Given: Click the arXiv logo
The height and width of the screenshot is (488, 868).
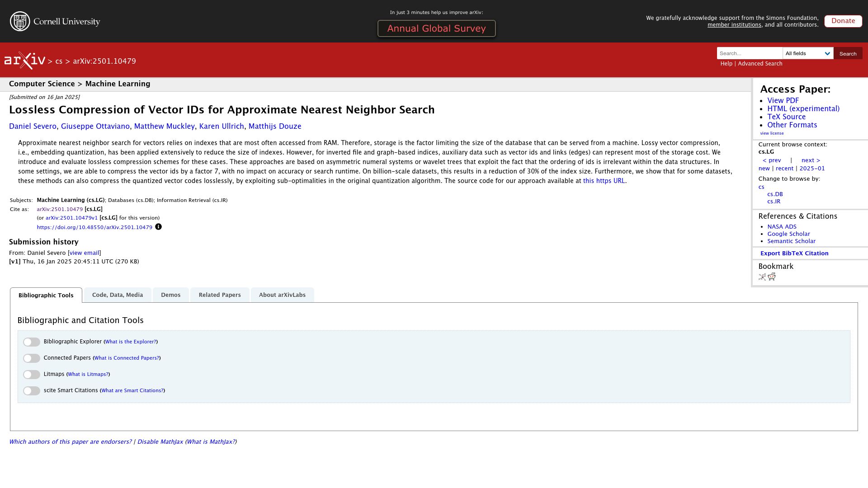Looking at the screenshot, I should (x=25, y=61).
